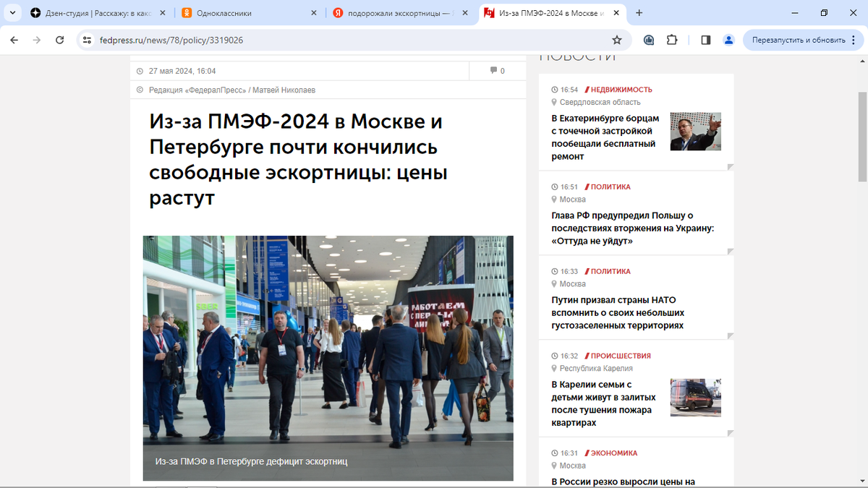View site information icon in address bar
The image size is (868, 488).
point(88,40)
